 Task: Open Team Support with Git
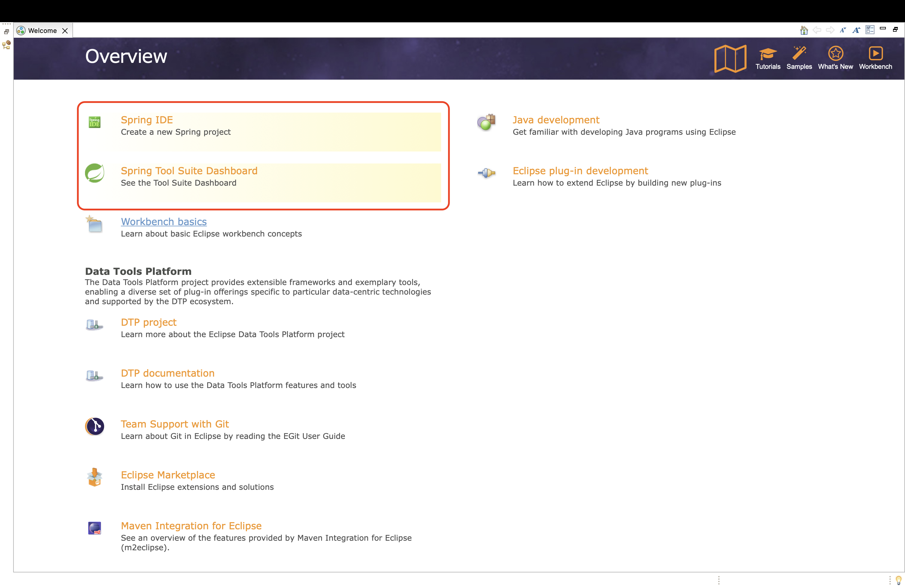pos(174,424)
